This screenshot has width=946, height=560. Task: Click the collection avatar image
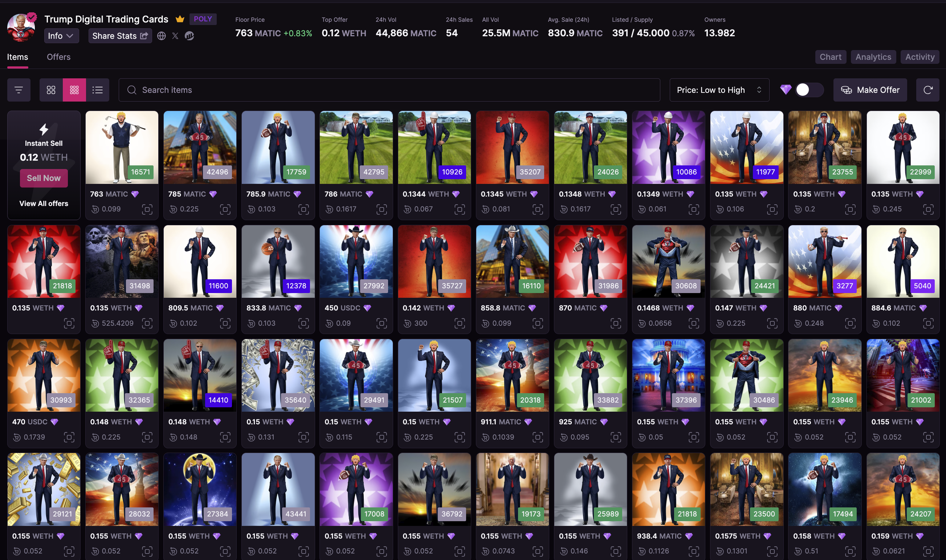pos(21,27)
